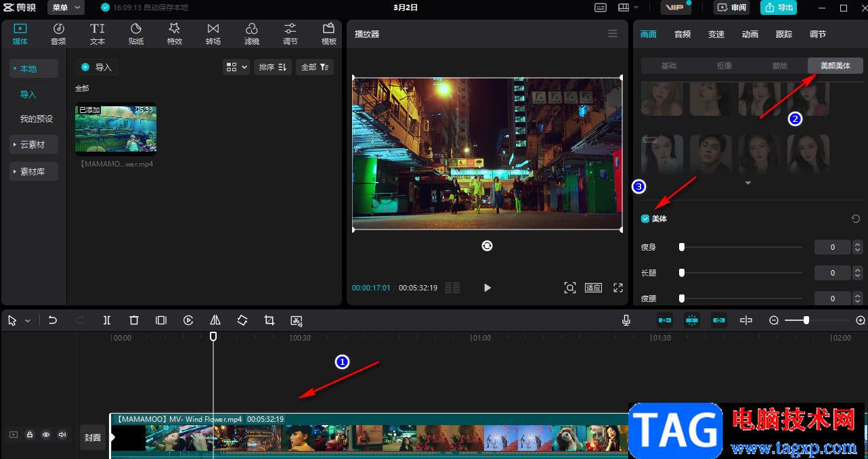
Task: Start voice recording with microphone icon
Action: coord(627,320)
